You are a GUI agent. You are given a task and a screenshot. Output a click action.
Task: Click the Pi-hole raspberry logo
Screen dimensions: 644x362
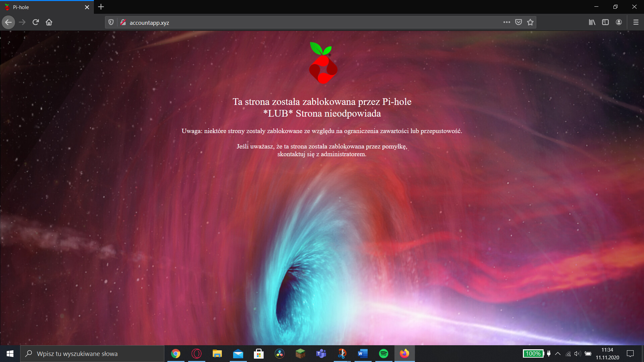pos(323,63)
